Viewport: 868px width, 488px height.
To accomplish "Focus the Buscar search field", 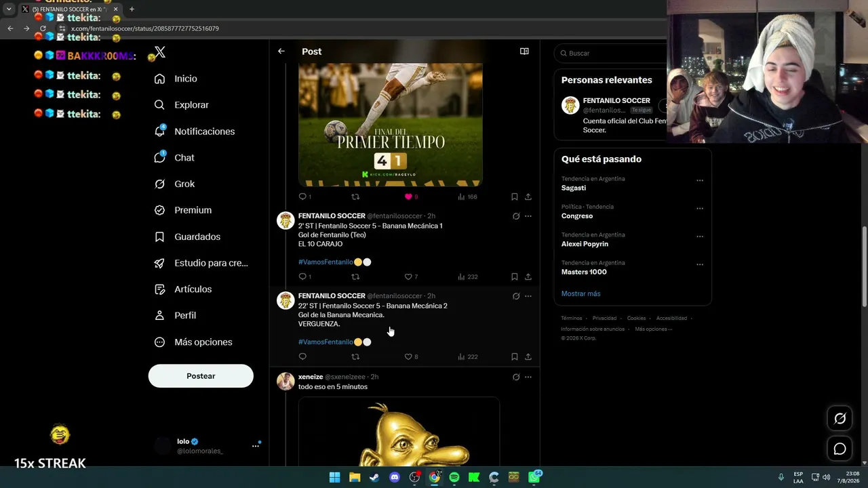I will coord(612,53).
